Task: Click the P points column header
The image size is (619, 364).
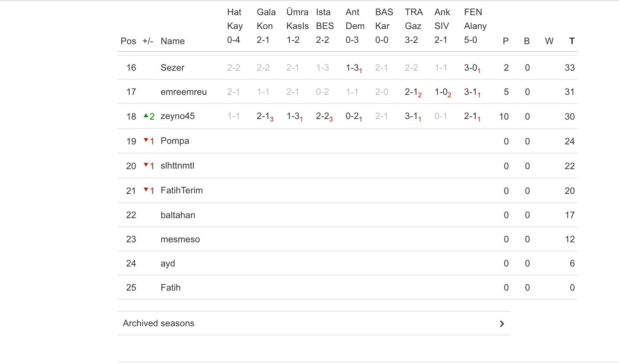Action: [505, 41]
